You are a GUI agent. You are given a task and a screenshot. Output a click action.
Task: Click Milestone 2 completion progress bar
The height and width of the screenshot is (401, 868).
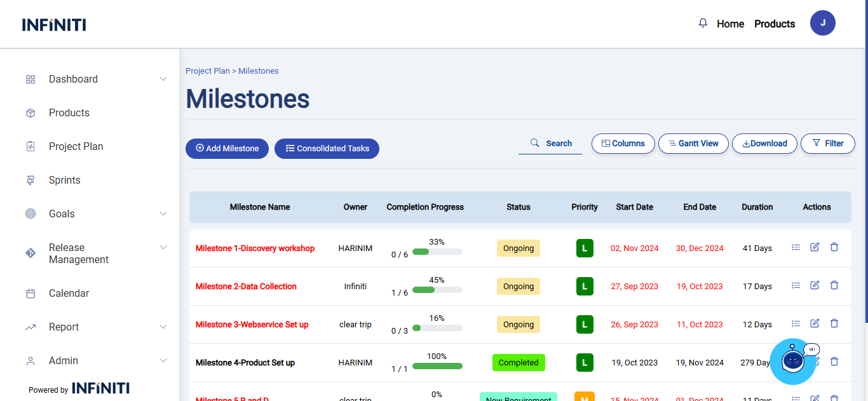pyautogui.click(x=437, y=290)
